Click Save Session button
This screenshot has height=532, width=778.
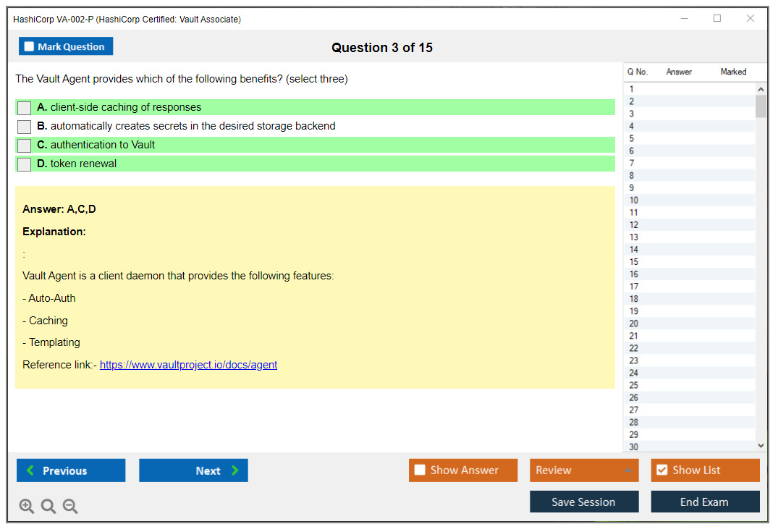click(x=584, y=502)
